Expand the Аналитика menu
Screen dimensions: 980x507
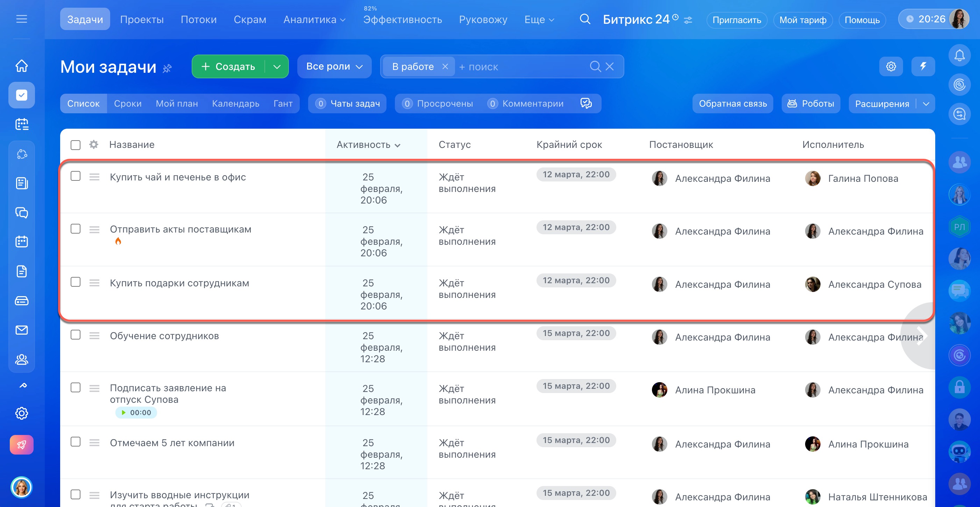point(314,19)
